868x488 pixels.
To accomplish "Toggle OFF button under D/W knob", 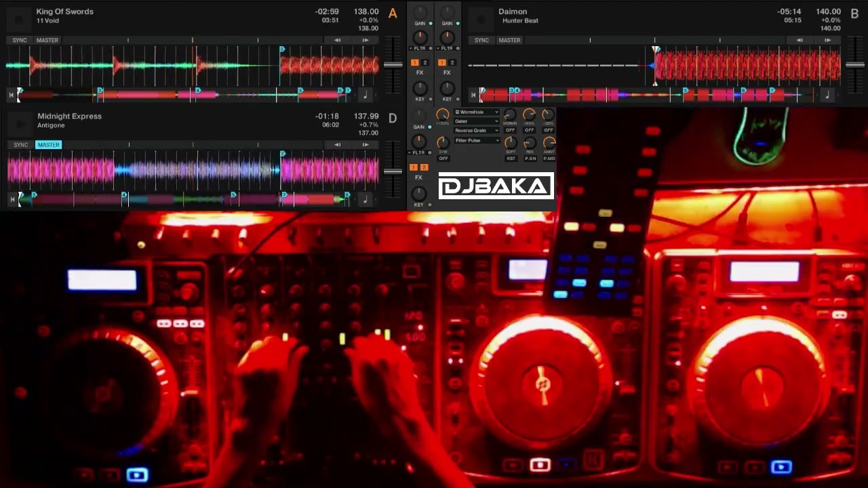I will [443, 159].
